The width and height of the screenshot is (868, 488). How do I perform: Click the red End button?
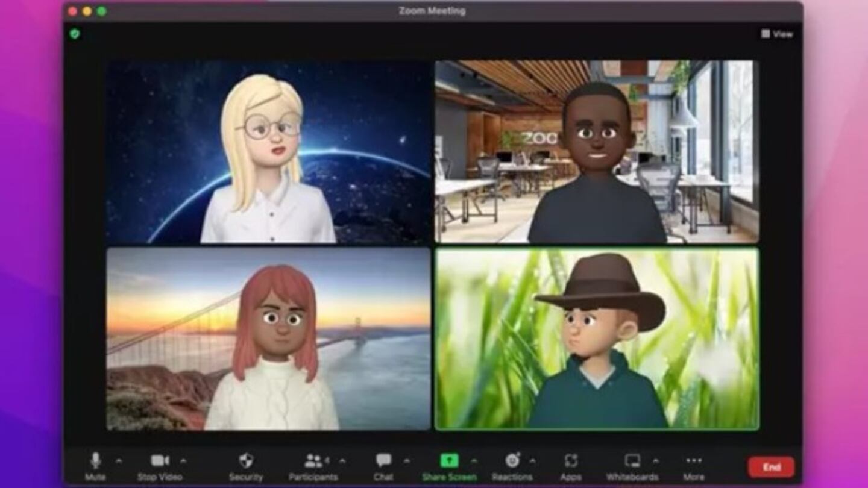pos(771,467)
